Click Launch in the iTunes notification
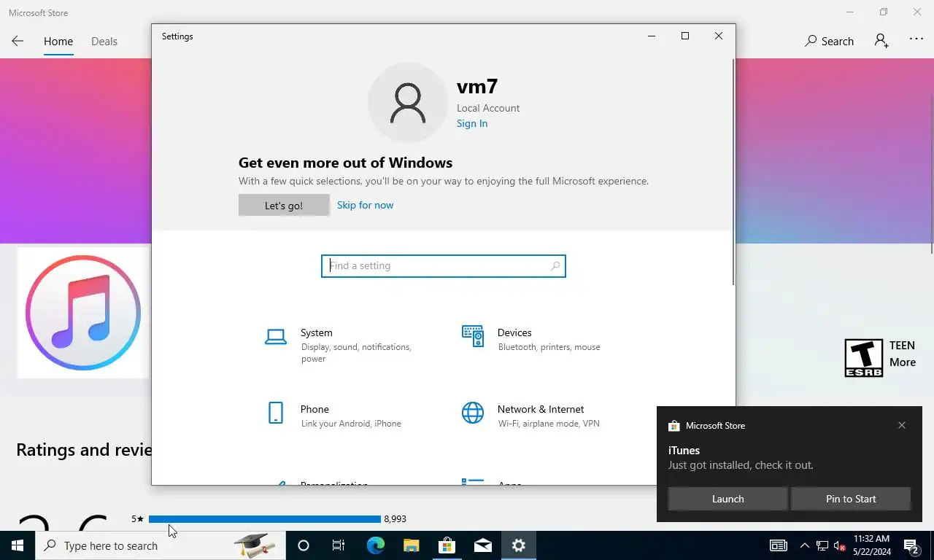934x560 pixels. coord(727,499)
